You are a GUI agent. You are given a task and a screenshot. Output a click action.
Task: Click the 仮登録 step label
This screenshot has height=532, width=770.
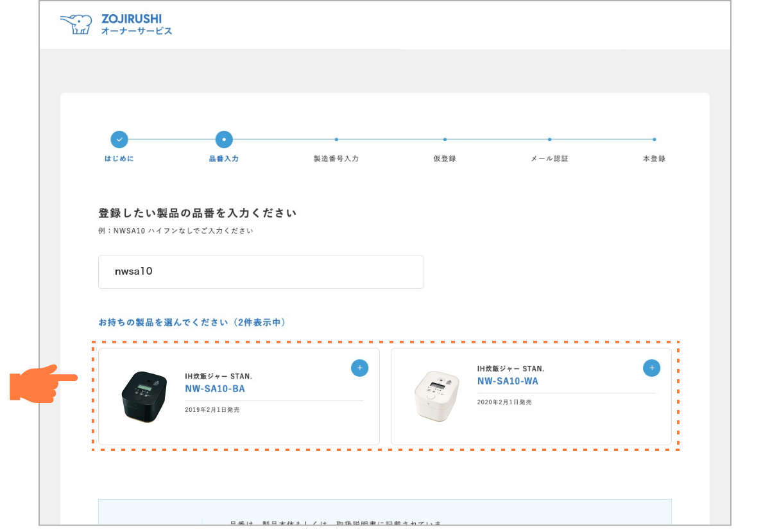[445, 159]
